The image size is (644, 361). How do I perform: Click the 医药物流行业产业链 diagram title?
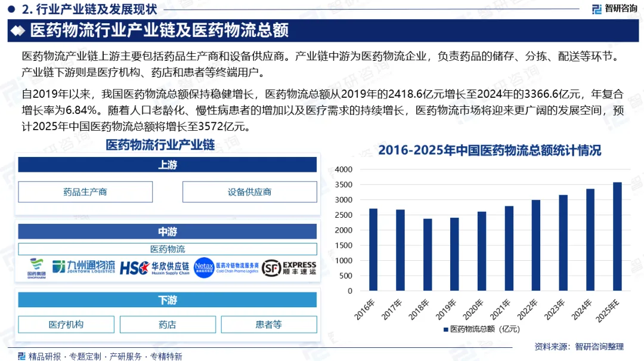(x=160, y=145)
